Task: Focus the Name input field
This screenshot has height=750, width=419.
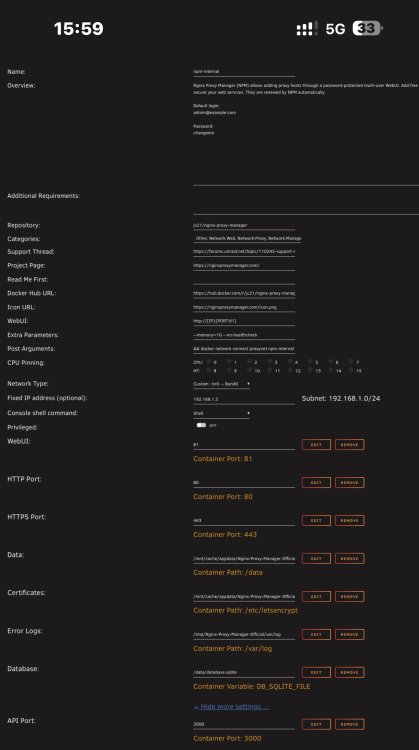Action: (x=244, y=72)
